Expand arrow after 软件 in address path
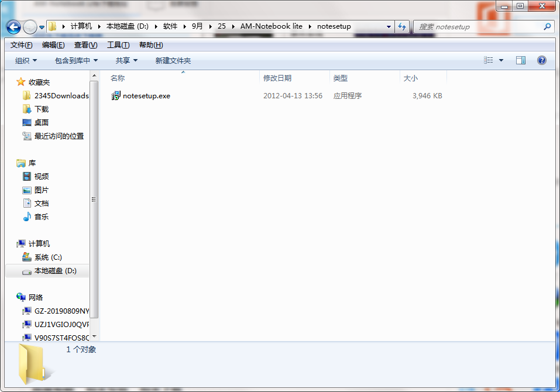Image resolution: width=560 pixels, height=392 pixels. (185, 26)
